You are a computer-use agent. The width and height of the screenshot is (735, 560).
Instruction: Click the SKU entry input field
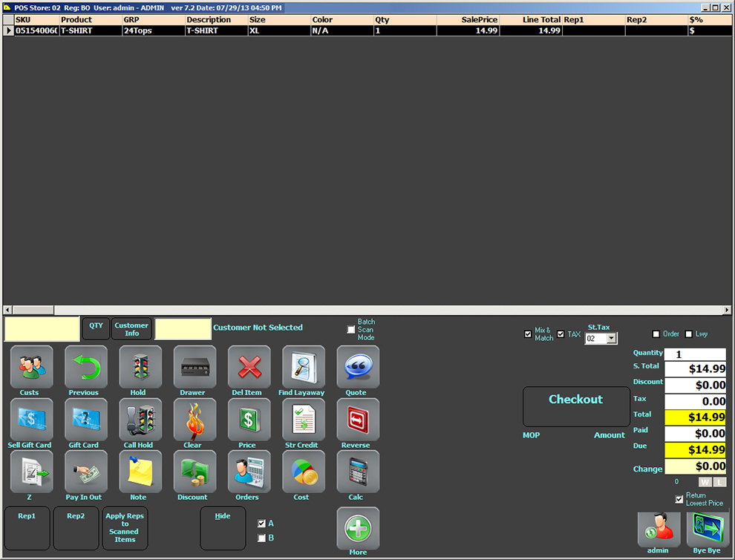[x=42, y=329]
